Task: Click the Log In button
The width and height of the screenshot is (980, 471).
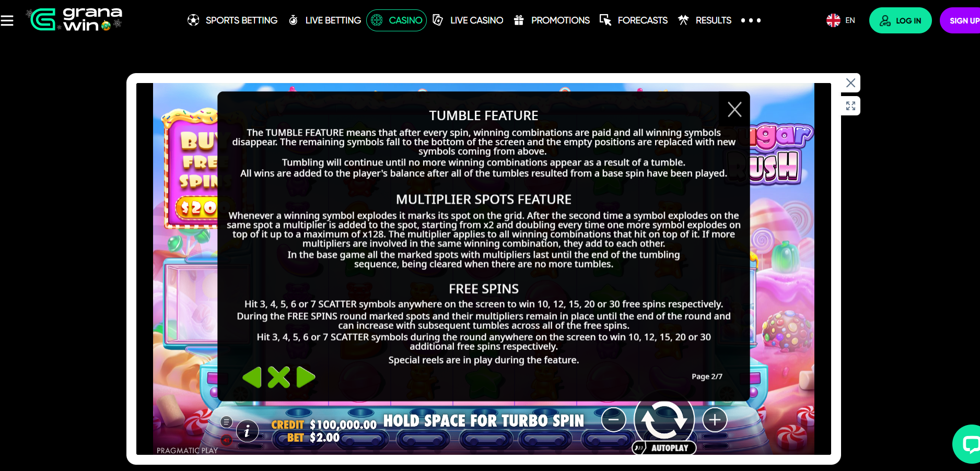Action: [900, 20]
